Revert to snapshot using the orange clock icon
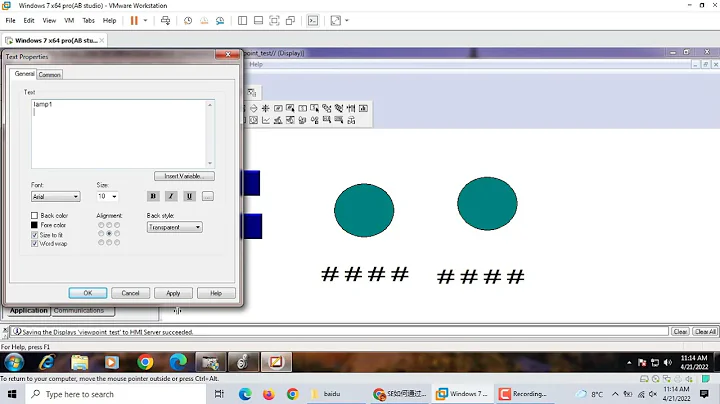 (204, 21)
